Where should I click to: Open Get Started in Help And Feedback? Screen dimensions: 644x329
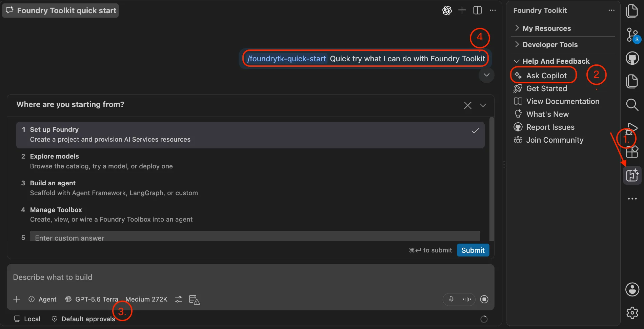pos(546,88)
